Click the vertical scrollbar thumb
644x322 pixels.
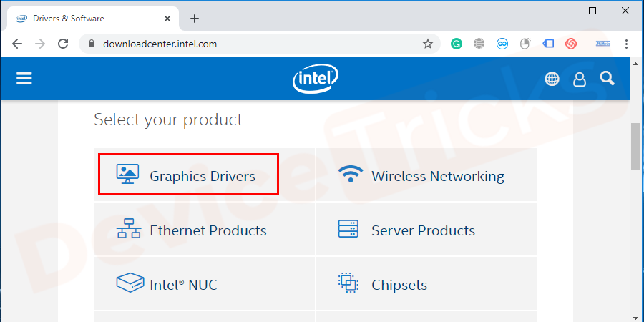635,145
